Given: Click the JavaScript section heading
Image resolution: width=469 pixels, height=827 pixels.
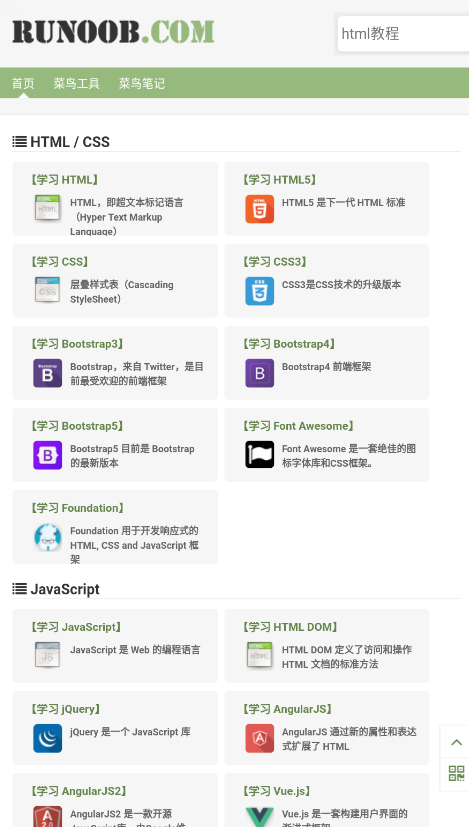Looking at the screenshot, I should [x=56, y=589].
